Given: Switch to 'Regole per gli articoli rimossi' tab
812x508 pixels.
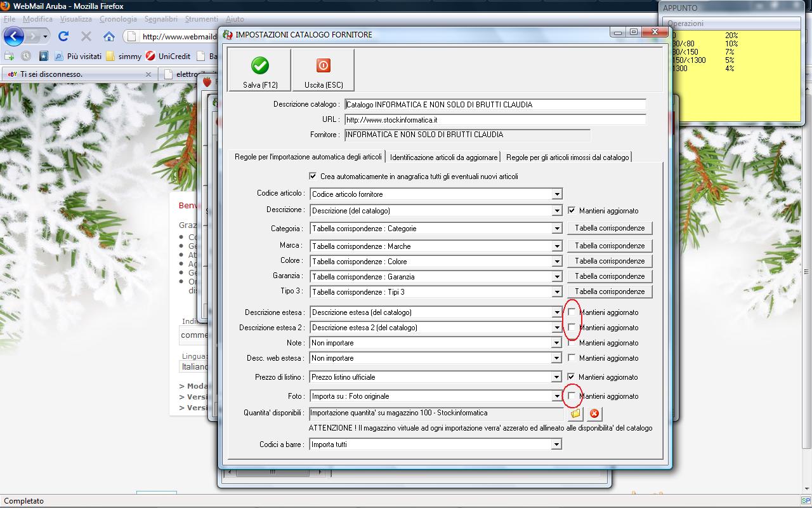Looking at the screenshot, I should (x=567, y=157).
